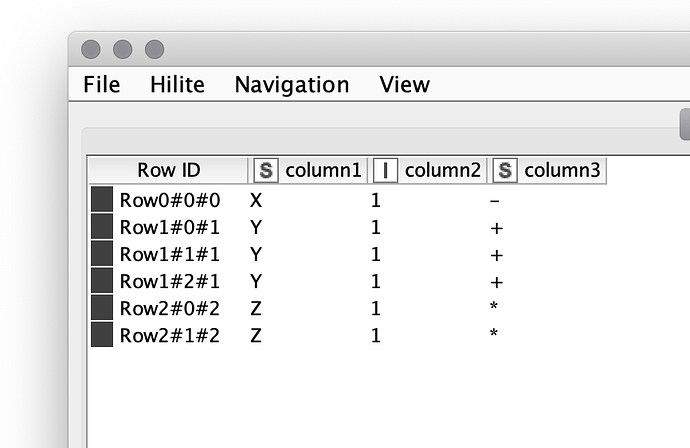
Task: Select row ID Row2#0#2
Action: pyautogui.click(x=170, y=308)
